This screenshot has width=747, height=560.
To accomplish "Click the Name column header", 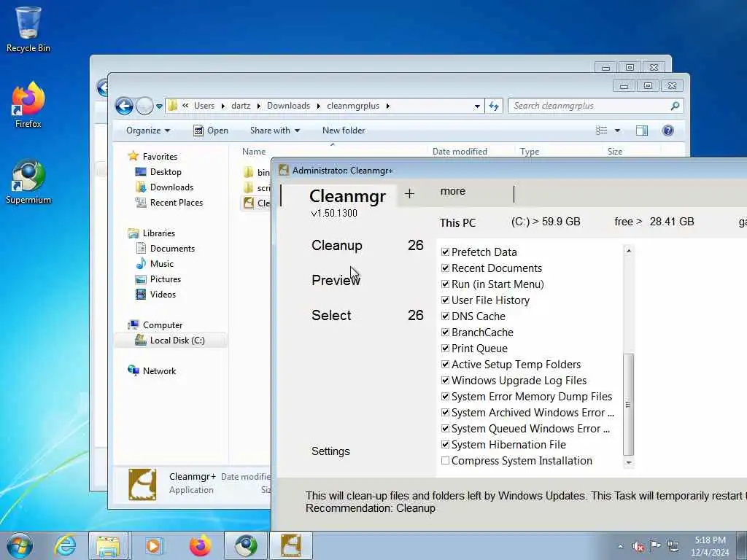I will pos(254,152).
